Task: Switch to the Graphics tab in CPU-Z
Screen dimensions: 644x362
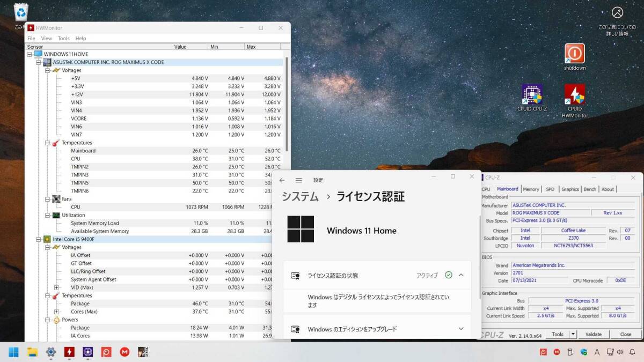Action: [x=570, y=189]
